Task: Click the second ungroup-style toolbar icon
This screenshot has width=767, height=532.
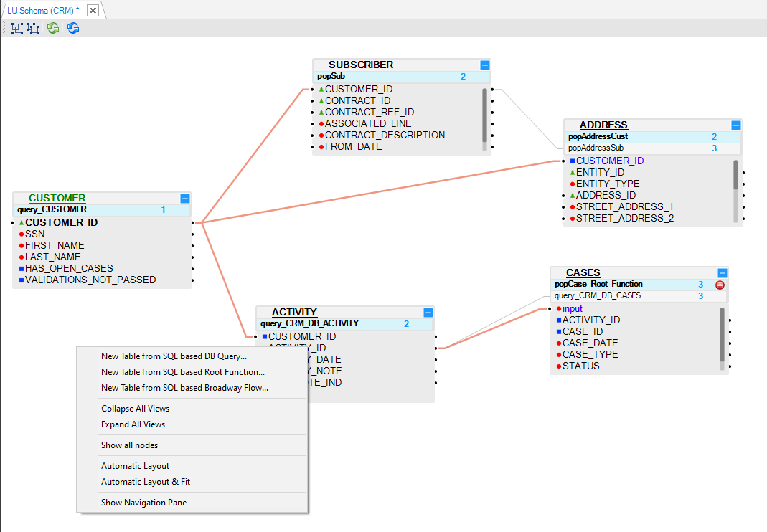Action: pyautogui.click(x=33, y=28)
